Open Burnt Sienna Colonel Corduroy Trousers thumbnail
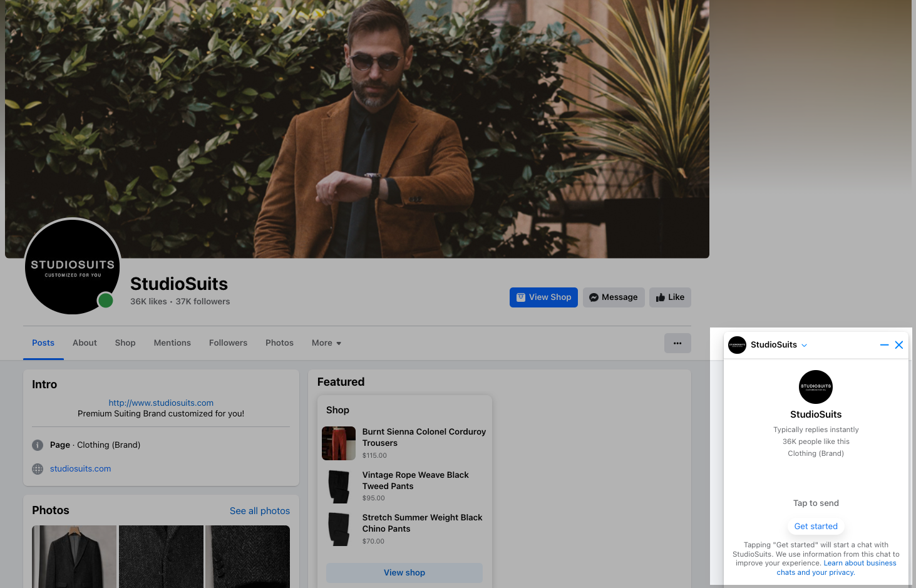The image size is (916, 588). click(339, 443)
